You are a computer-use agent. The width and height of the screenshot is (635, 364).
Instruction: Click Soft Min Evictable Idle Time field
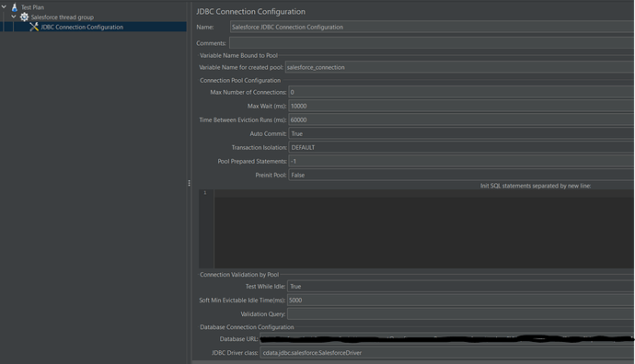tap(461, 300)
